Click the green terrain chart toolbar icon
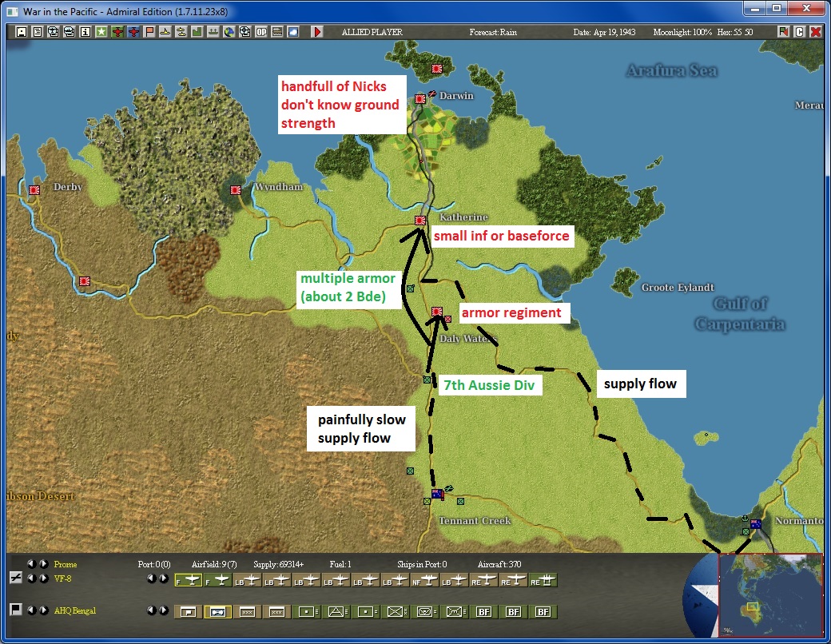 197,32
